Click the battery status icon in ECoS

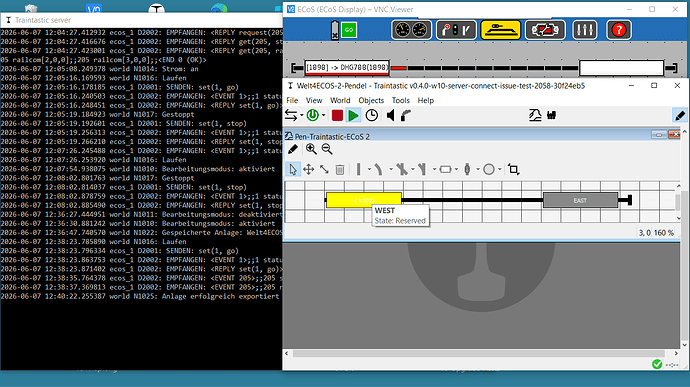[335, 30]
